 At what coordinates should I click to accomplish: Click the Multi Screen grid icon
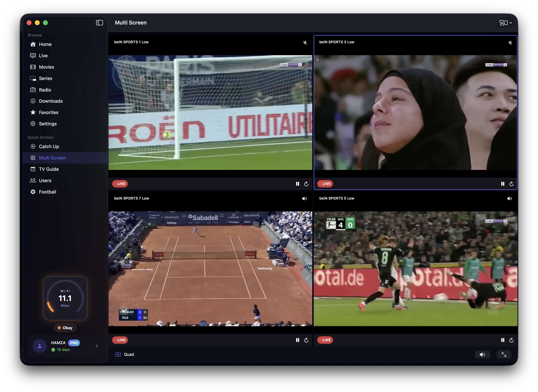[33, 158]
